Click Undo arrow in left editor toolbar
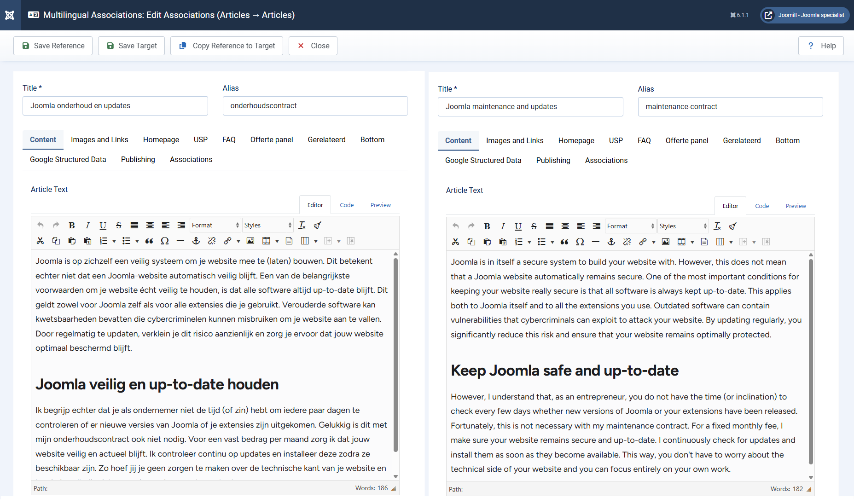The width and height of the screenshot is (854, 504). pyautogui.click(x=41, y=225)
